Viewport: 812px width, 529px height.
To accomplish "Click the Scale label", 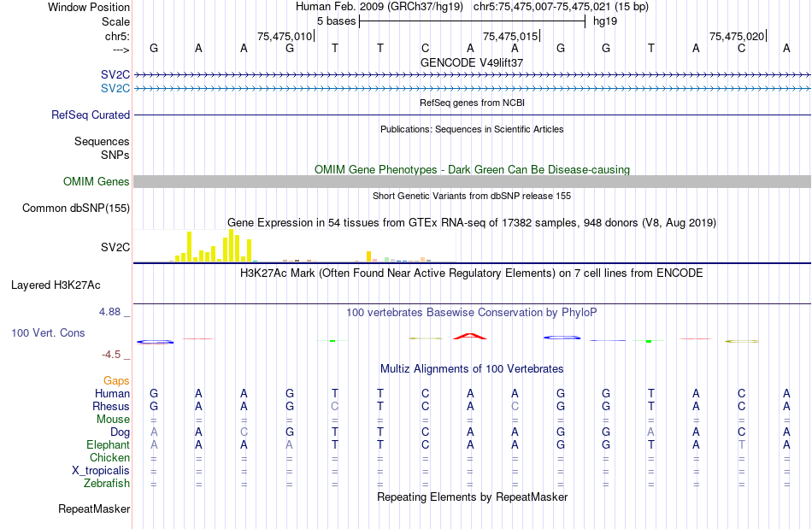I will click(x=116, y=21).
